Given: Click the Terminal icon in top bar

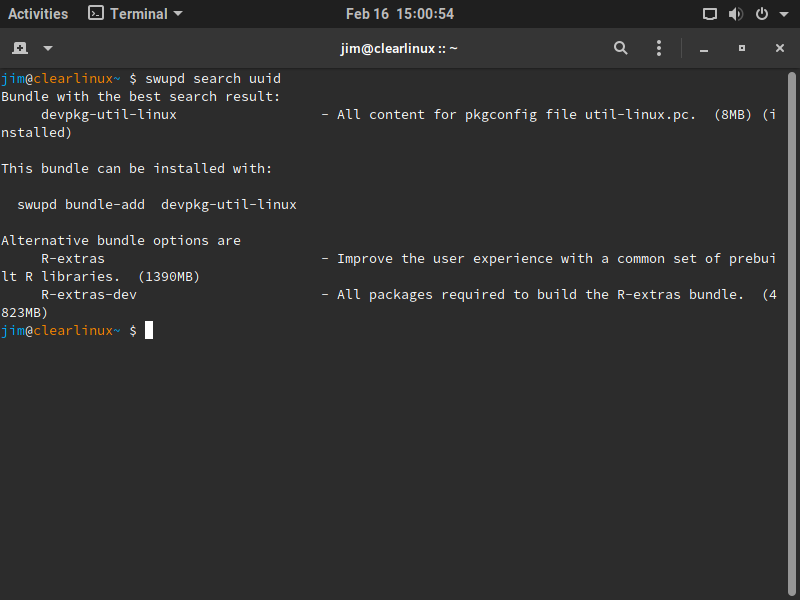Looking at the screenshot, I should click(96, 14).
